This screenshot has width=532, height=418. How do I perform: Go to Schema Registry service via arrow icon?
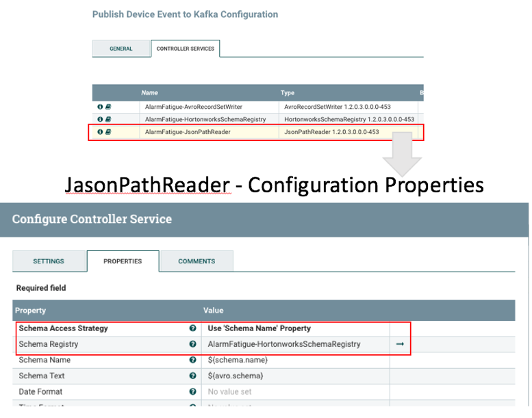[400, 344]
